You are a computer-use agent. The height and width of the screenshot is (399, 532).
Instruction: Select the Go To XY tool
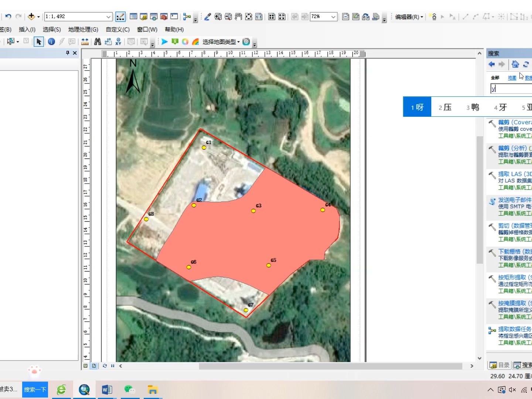119,41
